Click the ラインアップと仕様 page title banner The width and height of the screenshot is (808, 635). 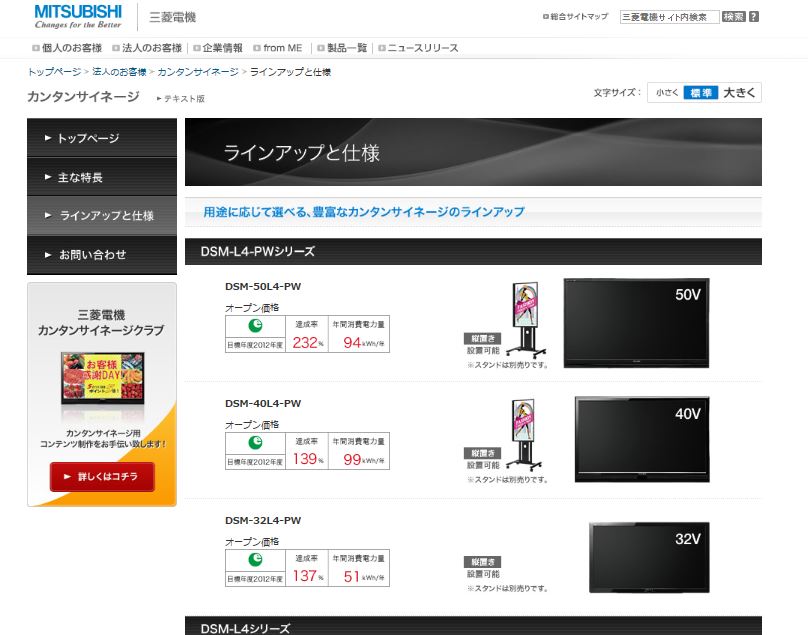click(473, 152)
